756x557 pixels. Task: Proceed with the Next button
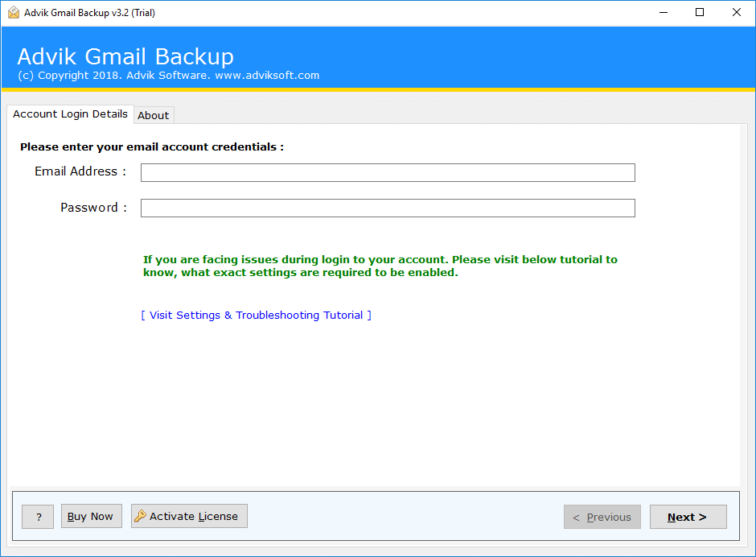tap(688, 517)
